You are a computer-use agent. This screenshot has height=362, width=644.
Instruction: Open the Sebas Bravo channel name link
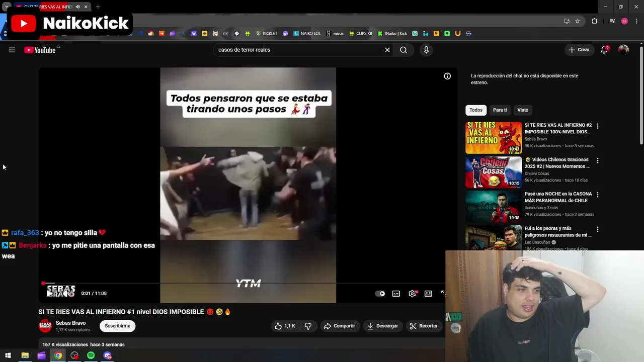click(70, 323)
